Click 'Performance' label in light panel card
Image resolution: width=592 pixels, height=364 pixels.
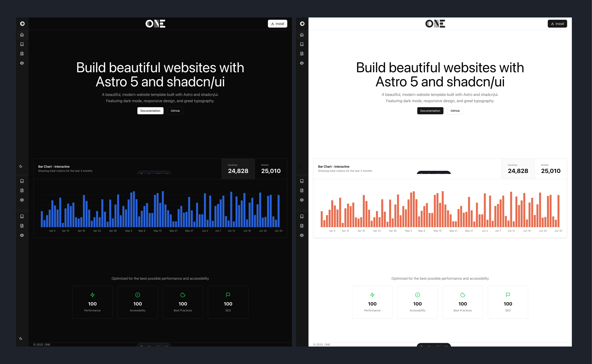(372, 310)
